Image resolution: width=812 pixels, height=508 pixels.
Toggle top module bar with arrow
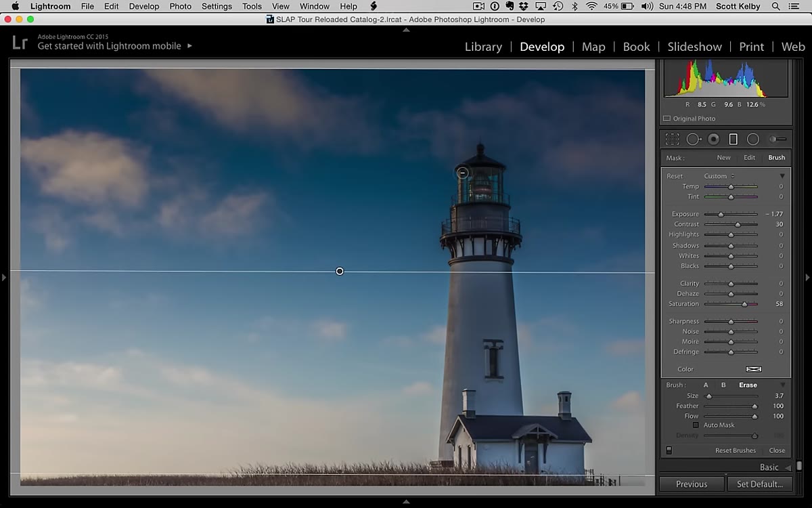(406, 30)
